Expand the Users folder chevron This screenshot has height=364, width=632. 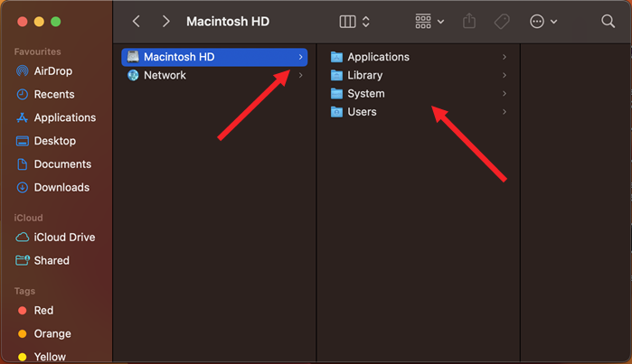click(505, 111)
